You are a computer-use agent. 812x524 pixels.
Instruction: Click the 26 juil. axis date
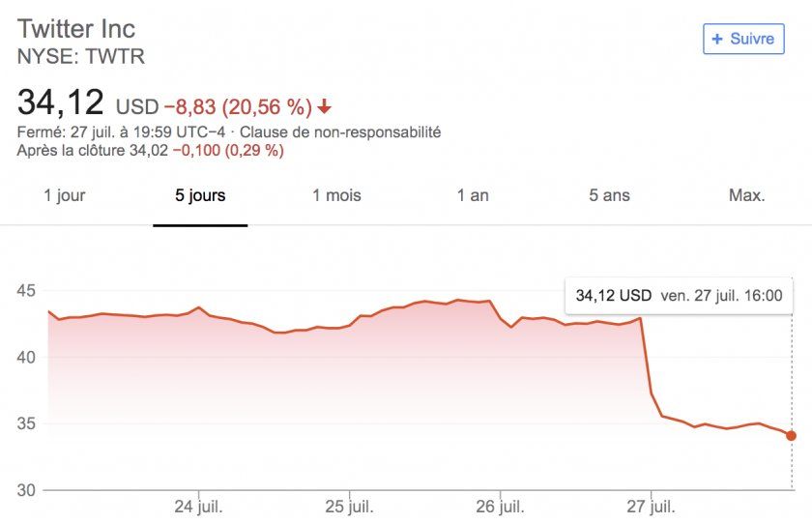tap(500, 506)
